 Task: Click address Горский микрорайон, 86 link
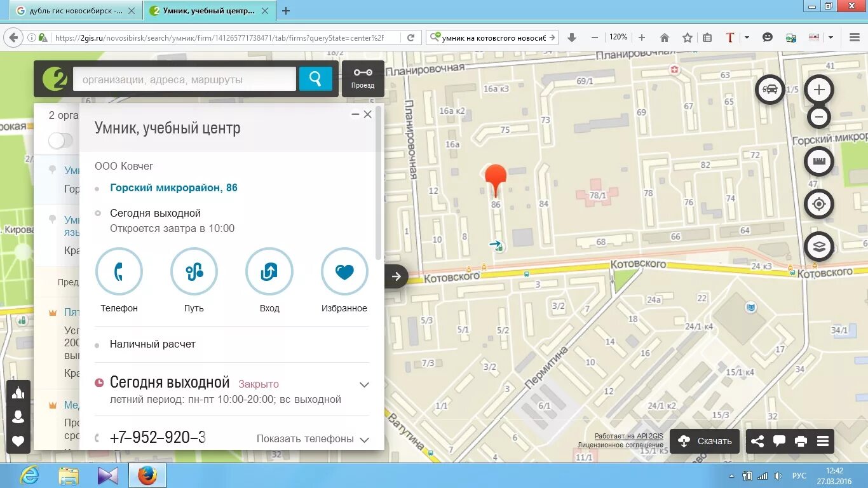coord(173,188)
